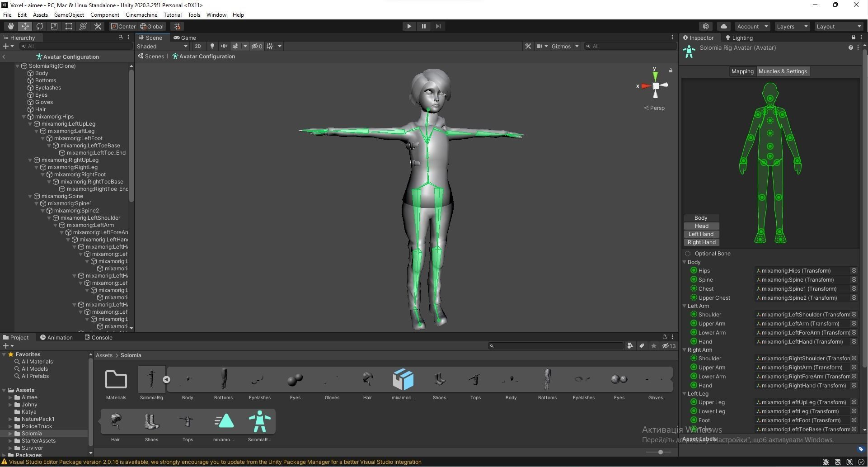
Task: Pick object for Hips bone field
Action: click(854, 271)
